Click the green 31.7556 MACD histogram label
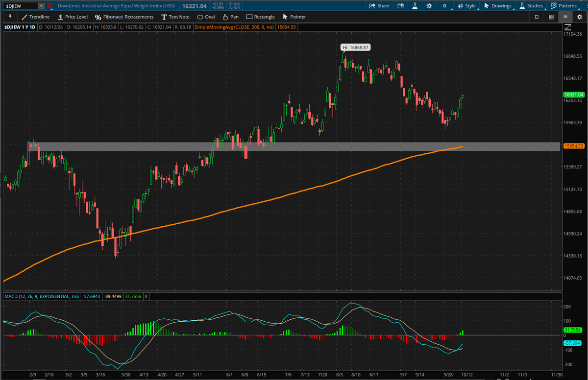 pyautogui.click(x=574, y=330)
